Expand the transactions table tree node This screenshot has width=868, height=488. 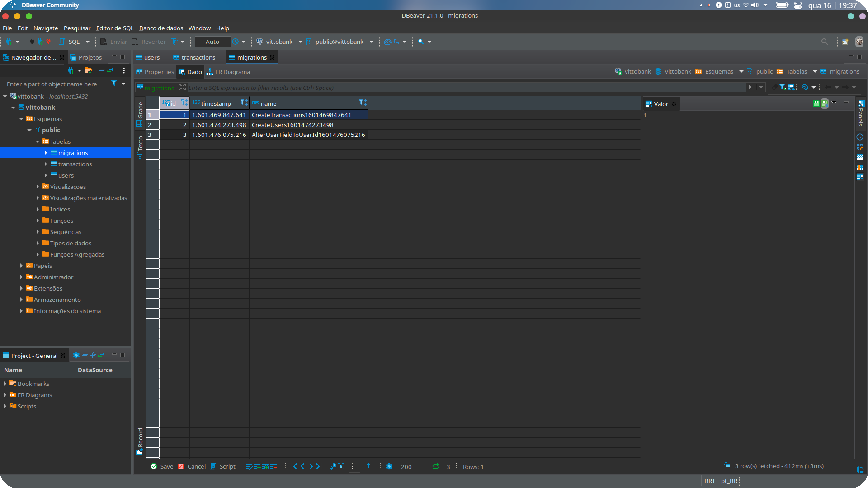(46, 164)
